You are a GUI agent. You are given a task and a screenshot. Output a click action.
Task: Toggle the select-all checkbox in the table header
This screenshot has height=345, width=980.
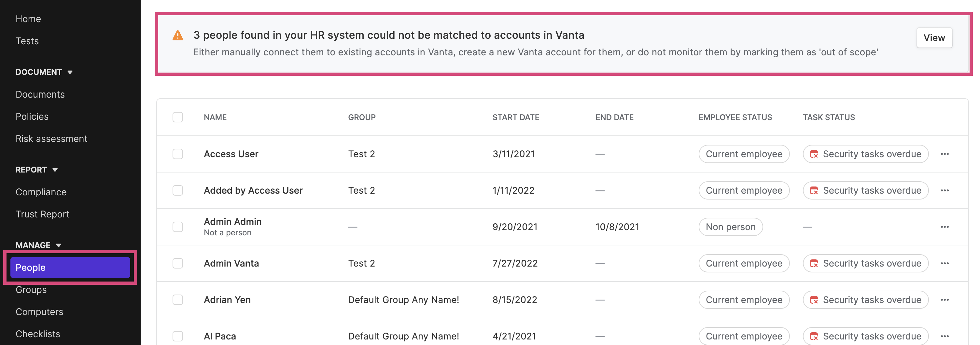click(x=178, y=117)
